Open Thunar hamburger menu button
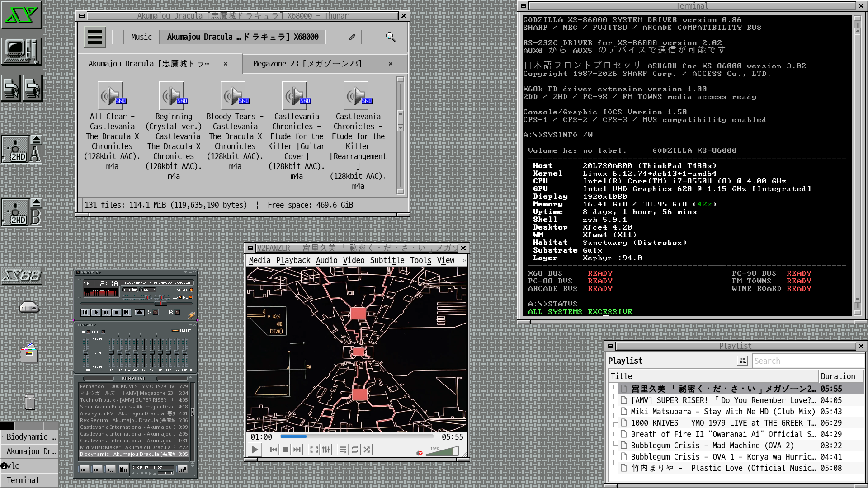Screen dimensions: 868x488 (x=95, y=37)
